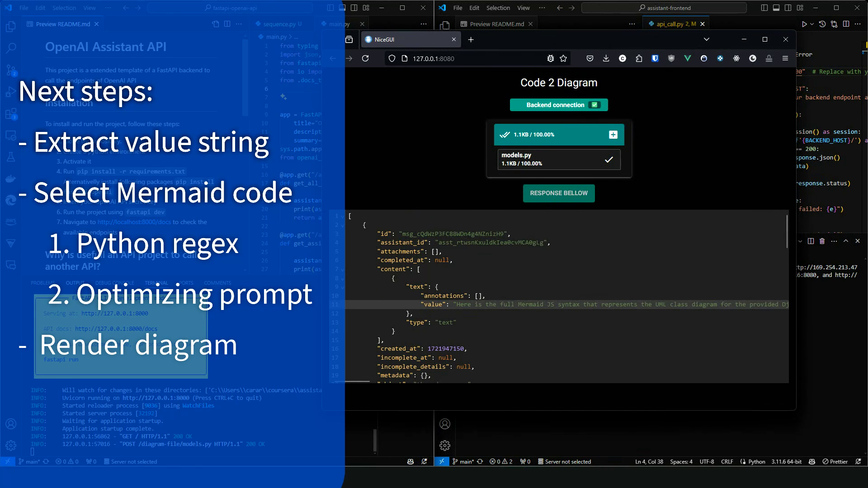Open the Firefox downloads icon
This screenshot has width=868, height=488.
pyautogui.click(x=606, y=58)
